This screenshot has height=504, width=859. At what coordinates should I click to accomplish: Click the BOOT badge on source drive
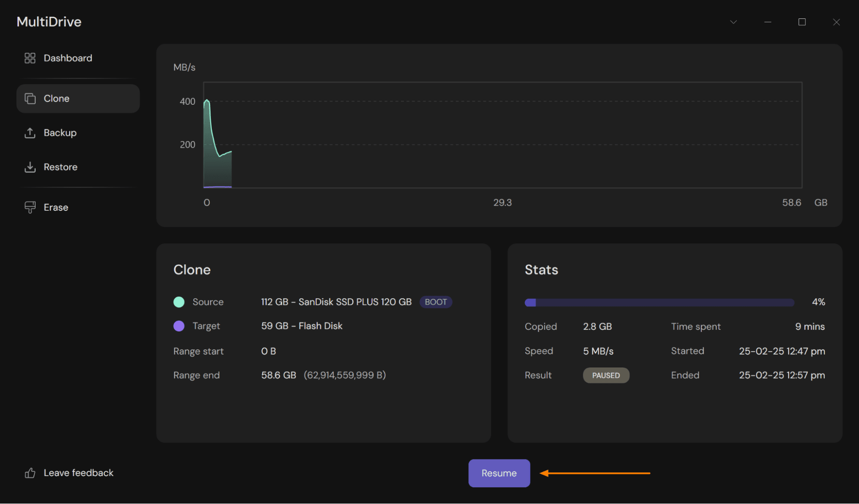[436, 302]
